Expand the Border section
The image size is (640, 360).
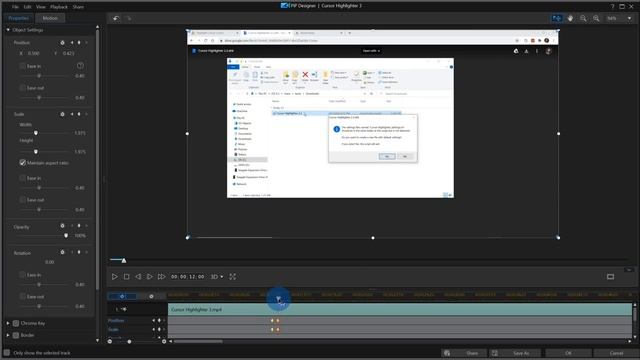tap(8, 335)
